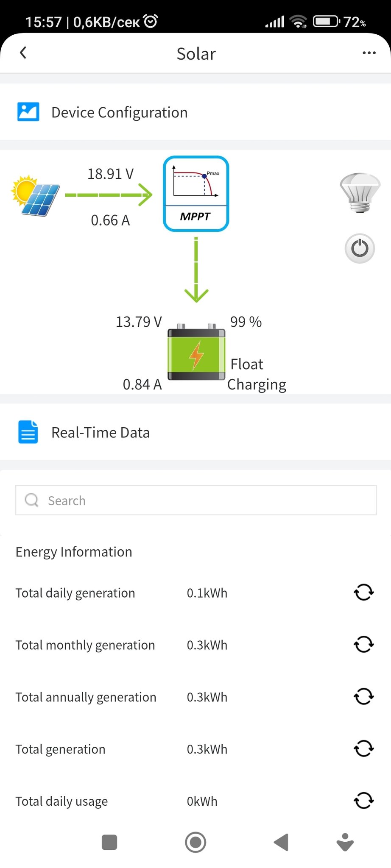
Task: Tap the Float Charging status label
Action: point(256,374)
